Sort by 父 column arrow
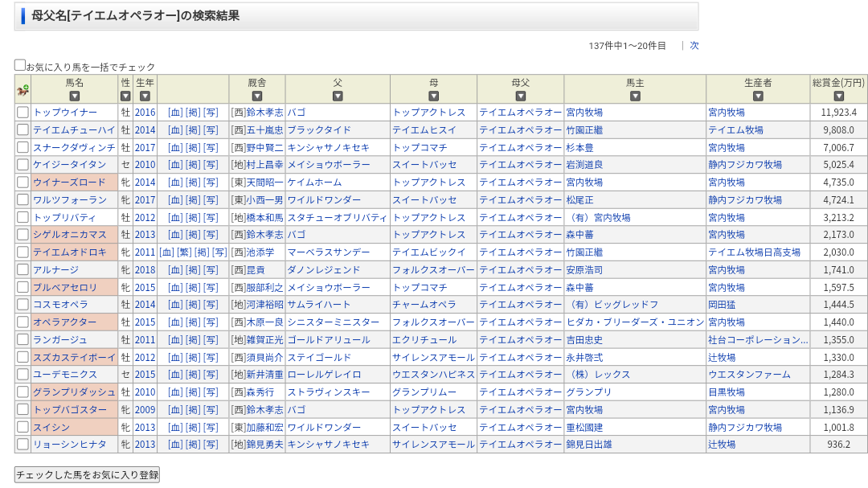Viewport: 868px width, 488px height. (x=338, y=96)
